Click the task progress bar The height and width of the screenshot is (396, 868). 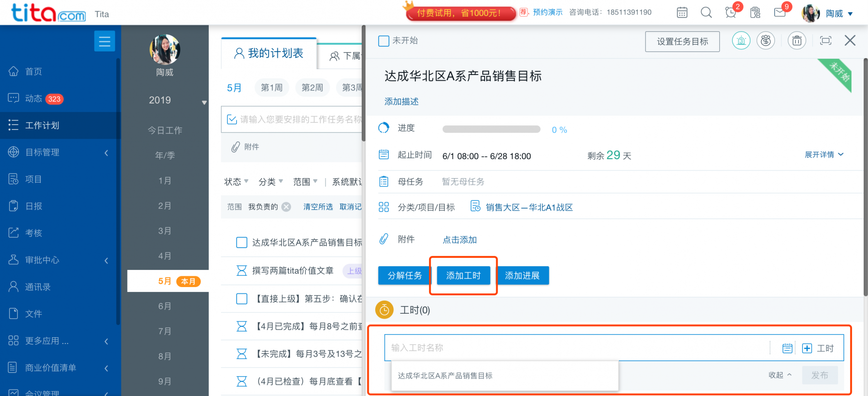tap(491, 129)
